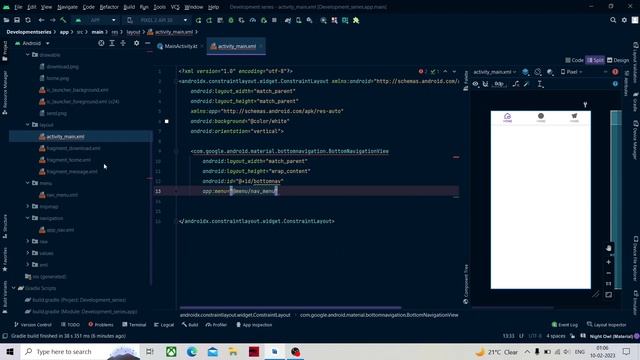Switch editor to Design view

618,60
